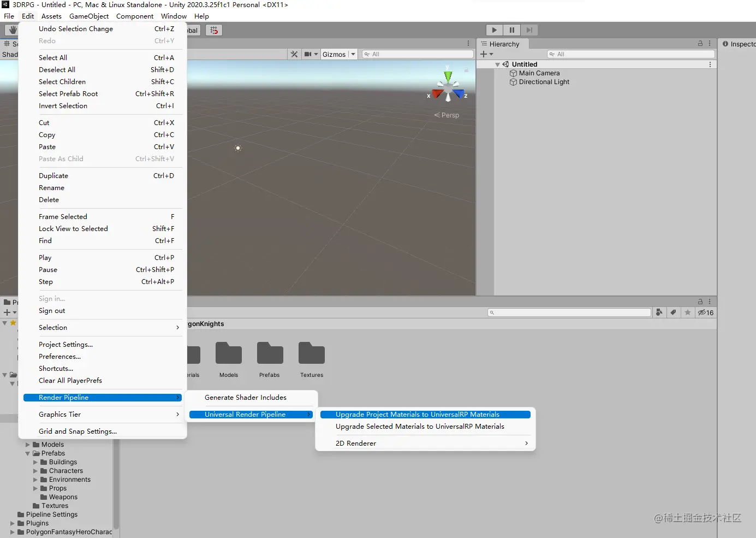
Task: Expand the Props folder arrow
Action: pos(35,488)
